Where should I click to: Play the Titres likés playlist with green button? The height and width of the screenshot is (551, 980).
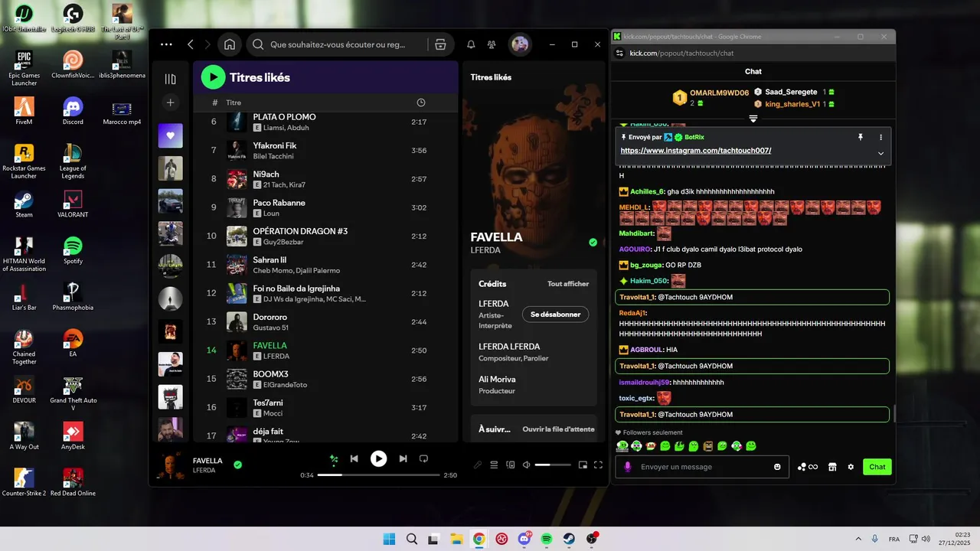[213, 77]
